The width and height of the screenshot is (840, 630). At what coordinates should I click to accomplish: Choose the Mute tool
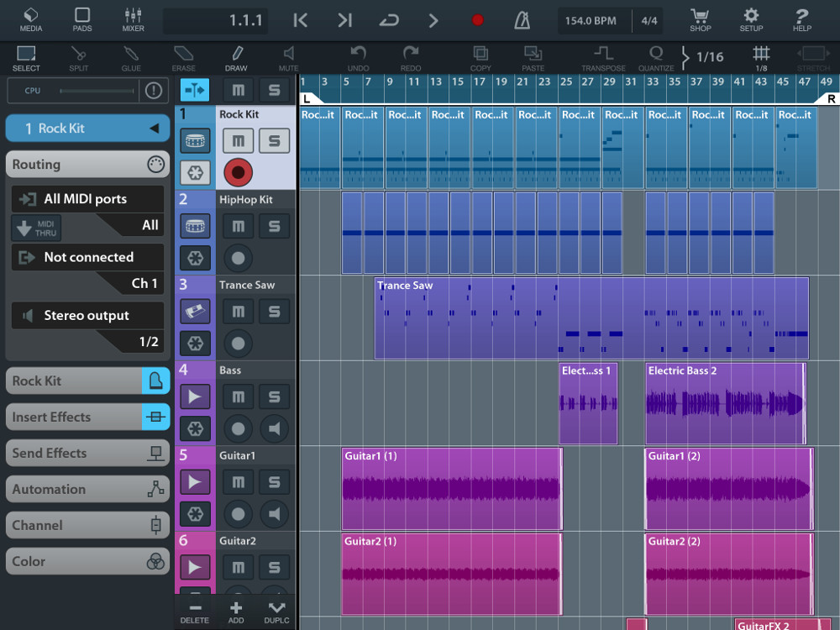pos(288,59)
